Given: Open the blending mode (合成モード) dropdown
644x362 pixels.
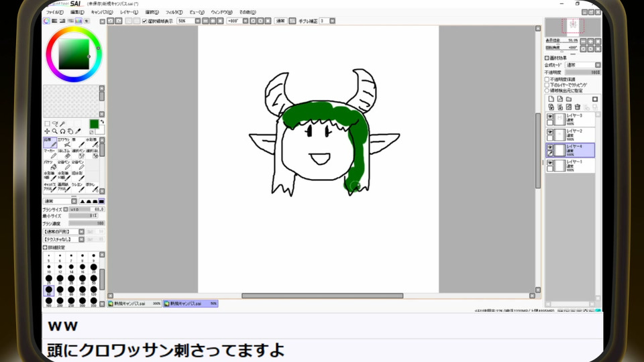Looking at the screenshot, I should point(598,65).
